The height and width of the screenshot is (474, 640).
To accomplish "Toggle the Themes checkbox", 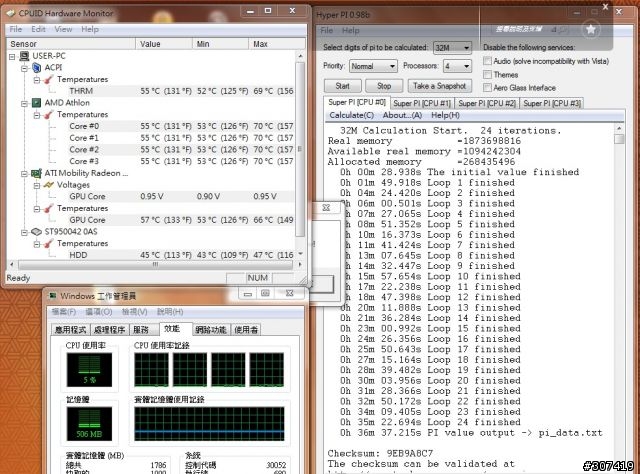I will pos(487,74).
